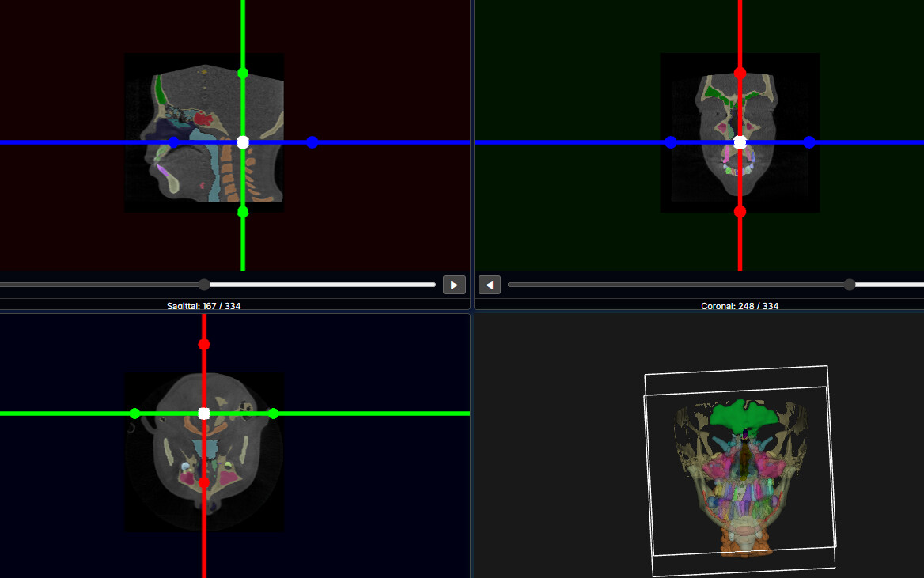Select upper red handle in axial view

204,345
